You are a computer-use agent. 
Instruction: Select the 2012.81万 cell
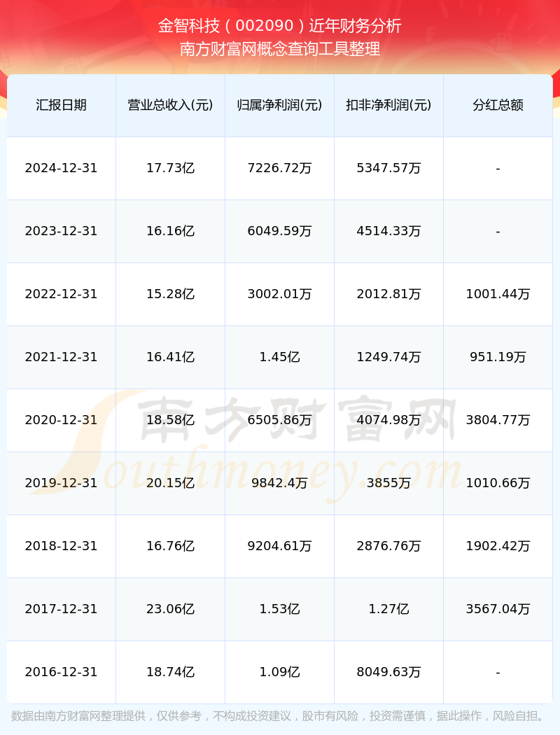click(389, 294)
